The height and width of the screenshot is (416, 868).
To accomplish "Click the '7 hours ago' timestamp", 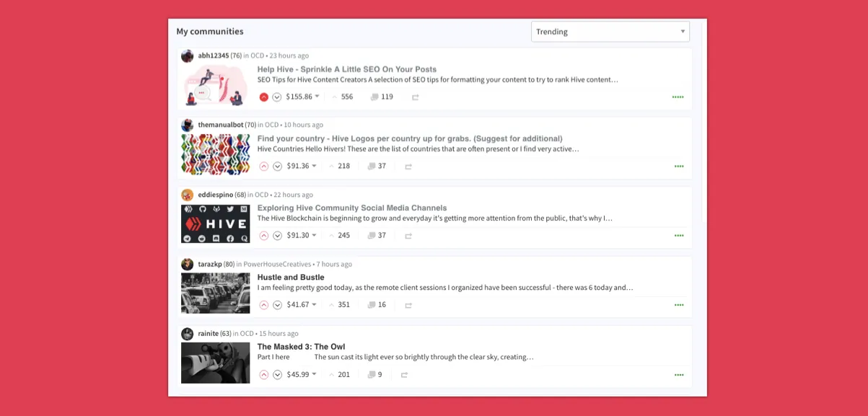I will 334,264.
